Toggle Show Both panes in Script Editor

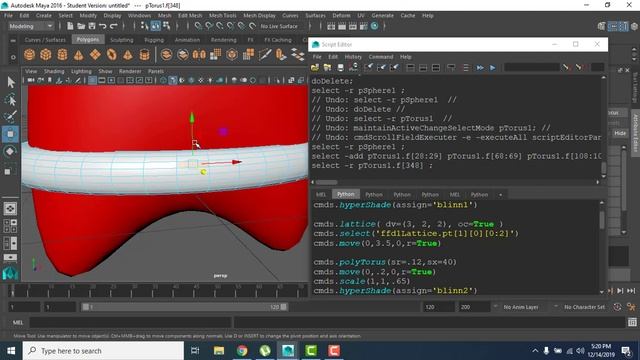[x=436, y=67]
